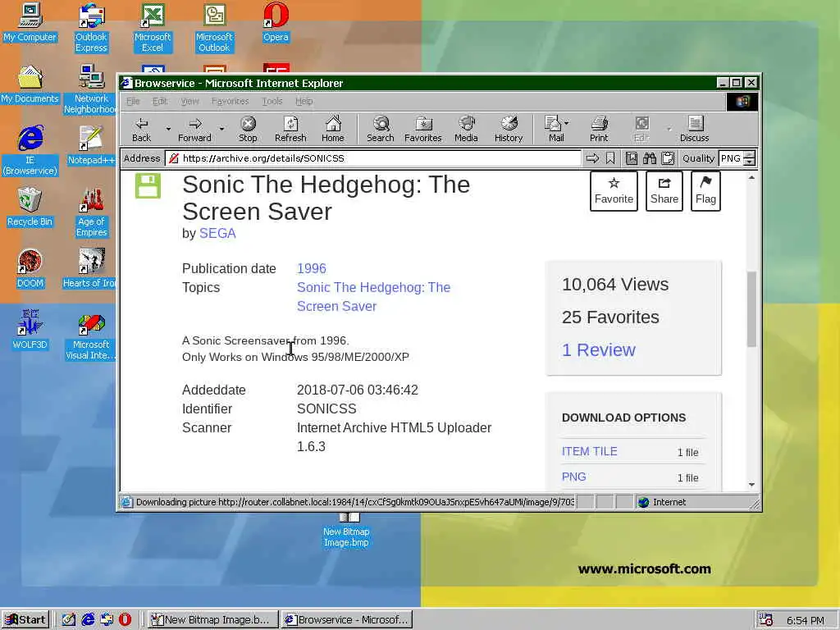Viewport: 840px width, 630px height.
Task: Open the Edit menu
Action: [160, 101]
